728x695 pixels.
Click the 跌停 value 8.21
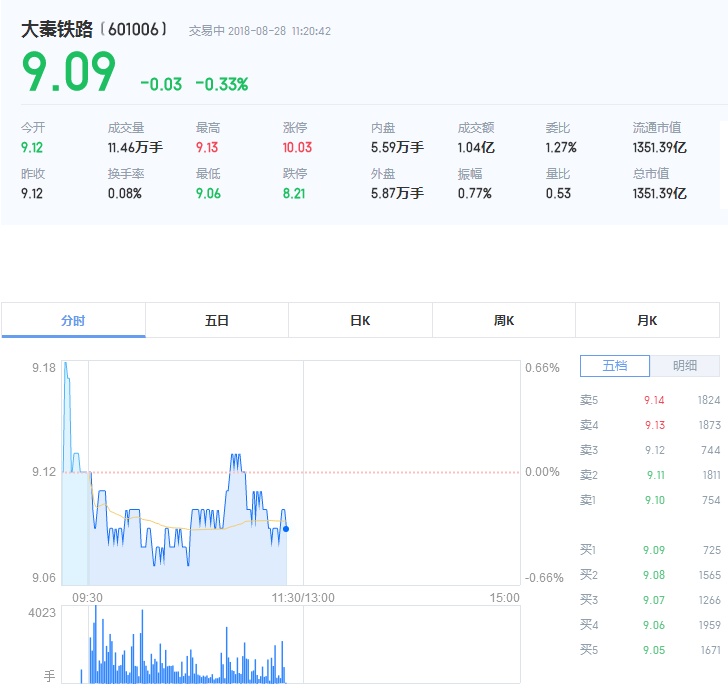point(294,193)
